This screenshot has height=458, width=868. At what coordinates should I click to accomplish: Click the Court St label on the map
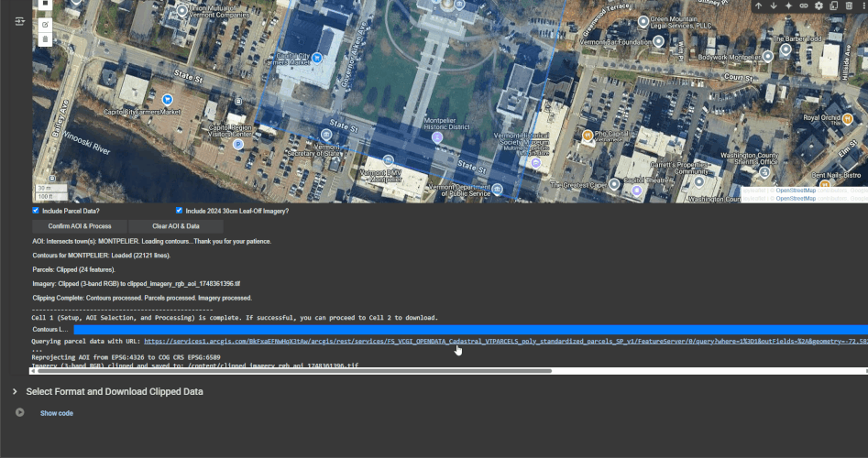click(738, 78)
